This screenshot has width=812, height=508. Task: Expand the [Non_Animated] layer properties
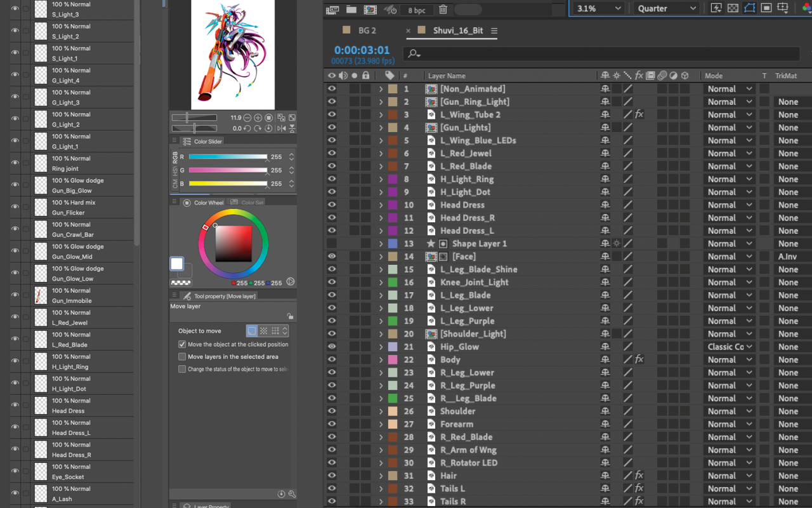coord(381,89)
